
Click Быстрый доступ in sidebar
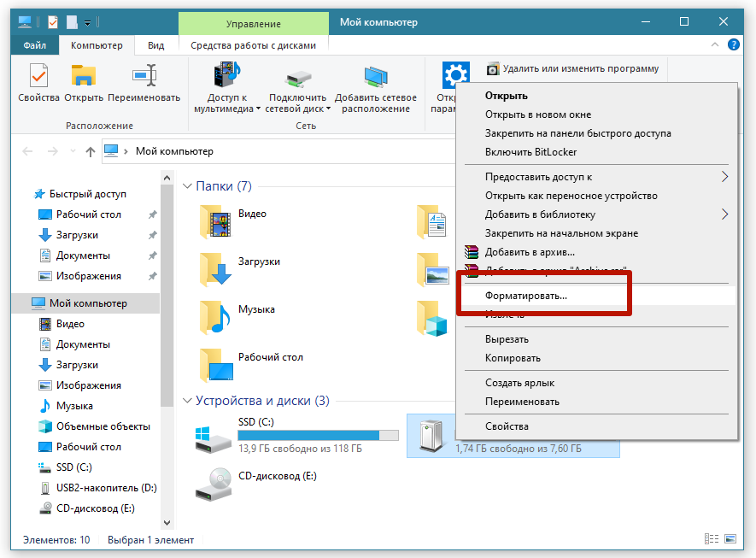click(87, 194)
